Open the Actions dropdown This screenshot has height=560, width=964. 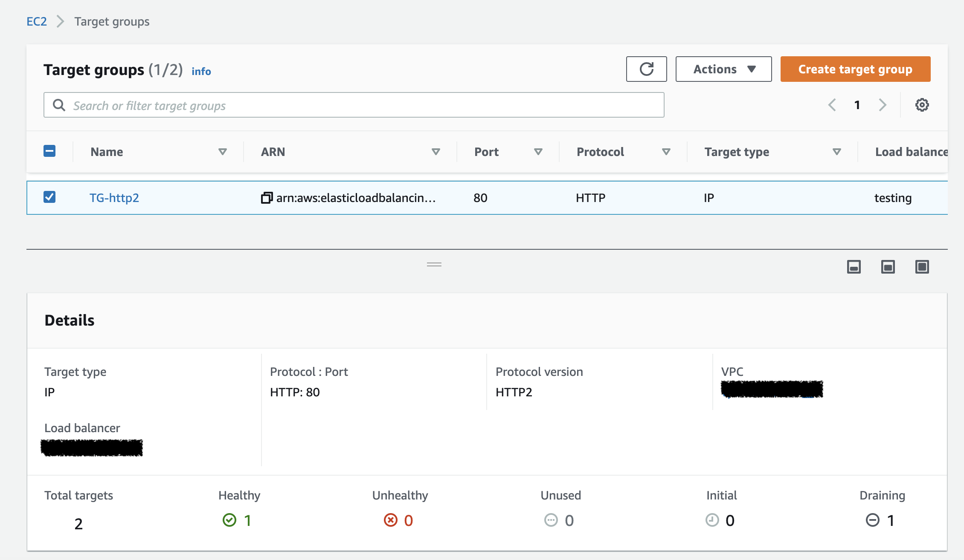click(723, 69)
